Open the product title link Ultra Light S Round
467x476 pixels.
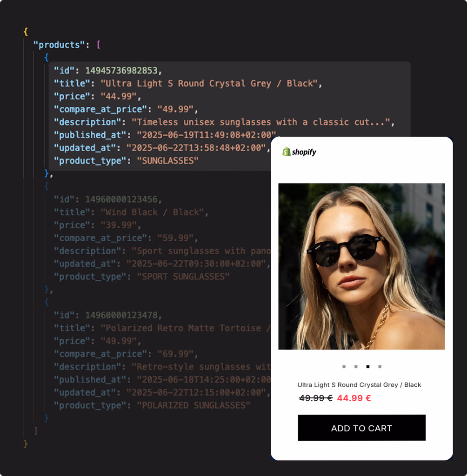tap(359, 384)
